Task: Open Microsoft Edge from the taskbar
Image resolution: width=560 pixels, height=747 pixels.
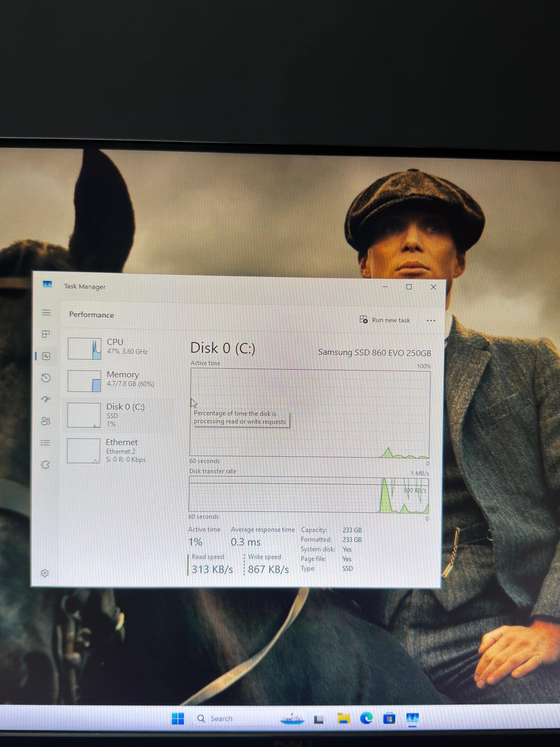Action: 366,718
